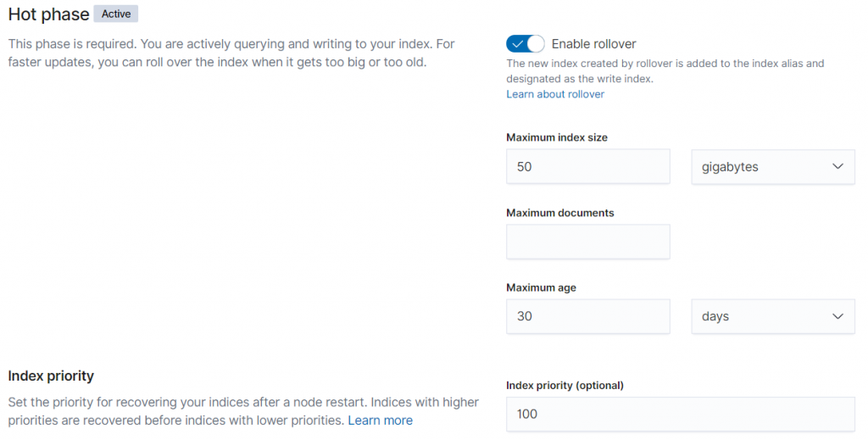Click the Maximum index size label
Viewport: 868px width, 440px height.
(557, 137)
